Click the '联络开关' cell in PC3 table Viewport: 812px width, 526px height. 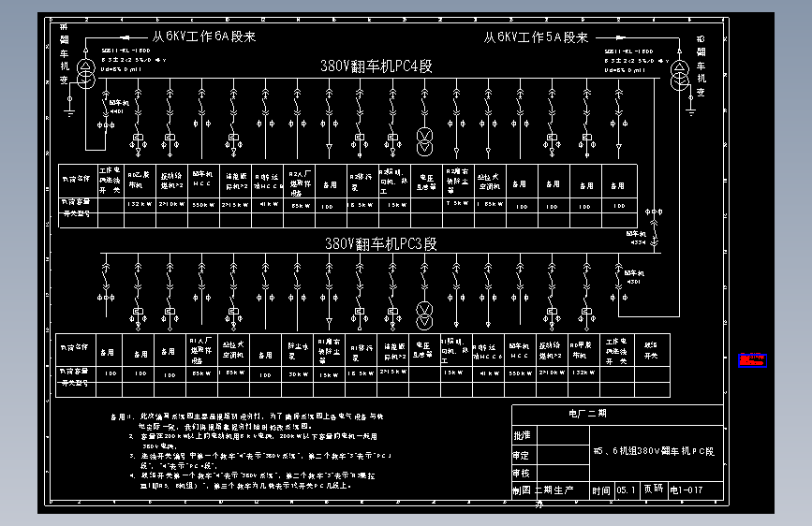(651, 350)
